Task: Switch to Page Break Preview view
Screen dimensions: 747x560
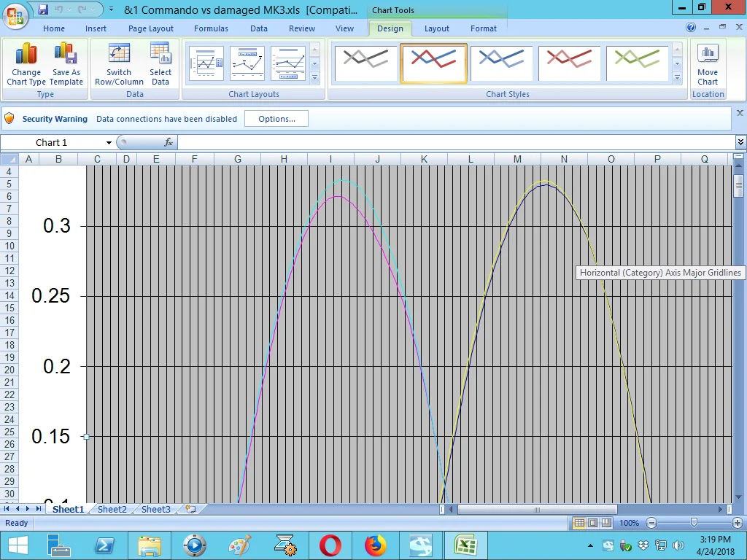Action: (606, 523)
